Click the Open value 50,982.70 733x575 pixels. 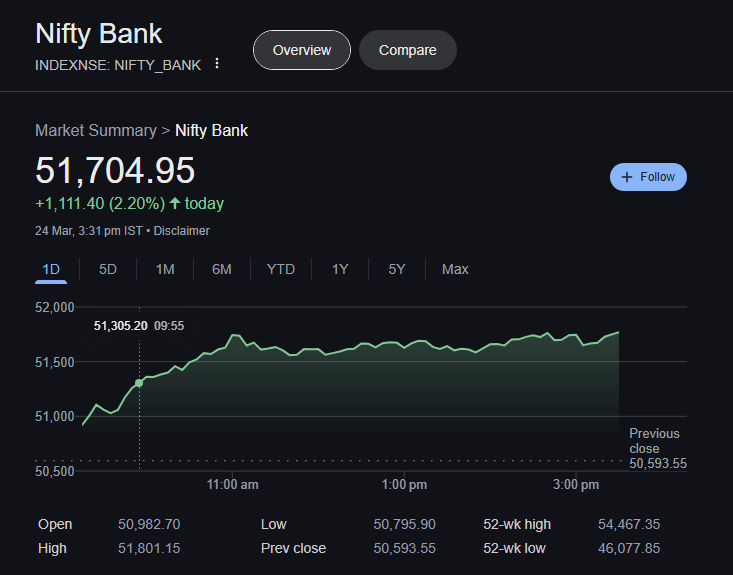tap(149, 525)
